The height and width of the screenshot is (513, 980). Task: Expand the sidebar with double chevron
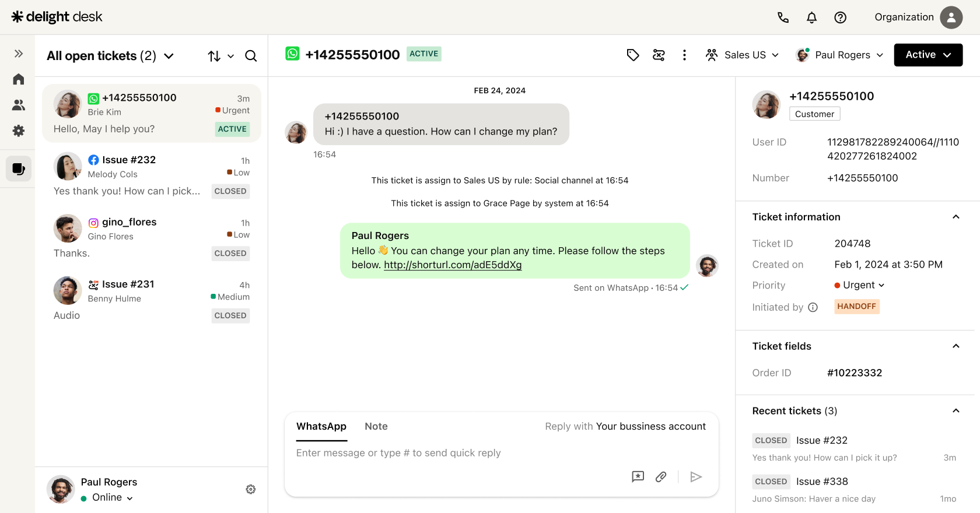(19, 54)
